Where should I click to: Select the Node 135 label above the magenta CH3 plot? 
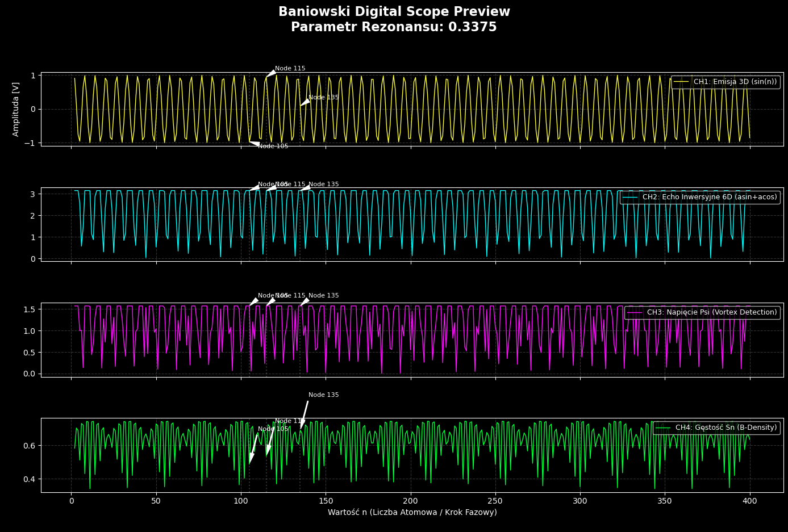pyautogui.click(x=323, y=296)
